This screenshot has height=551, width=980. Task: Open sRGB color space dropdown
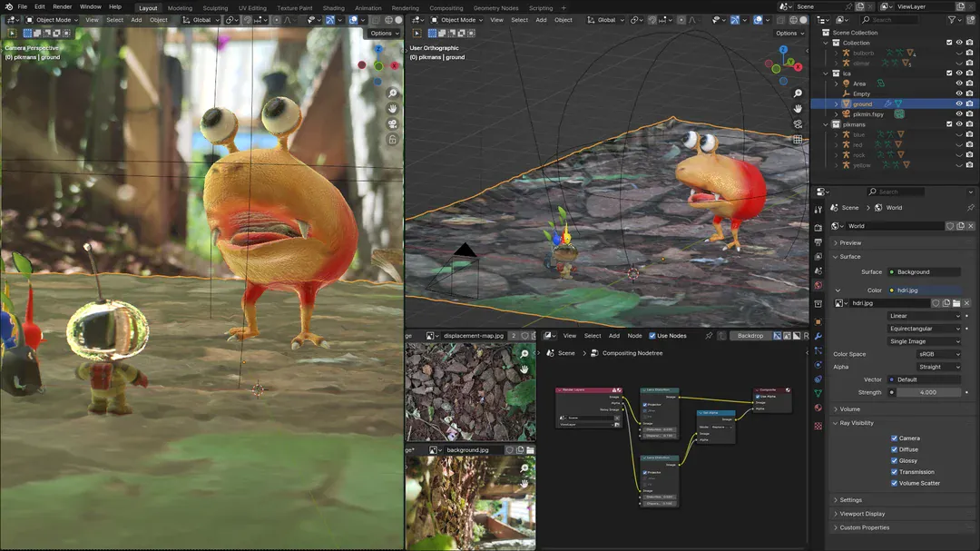point(938,354)
